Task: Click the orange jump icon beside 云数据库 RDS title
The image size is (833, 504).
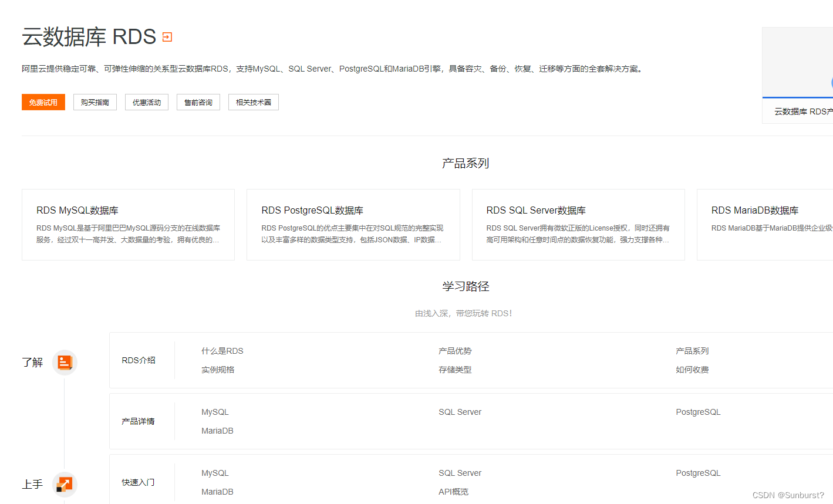Action: 167,36
